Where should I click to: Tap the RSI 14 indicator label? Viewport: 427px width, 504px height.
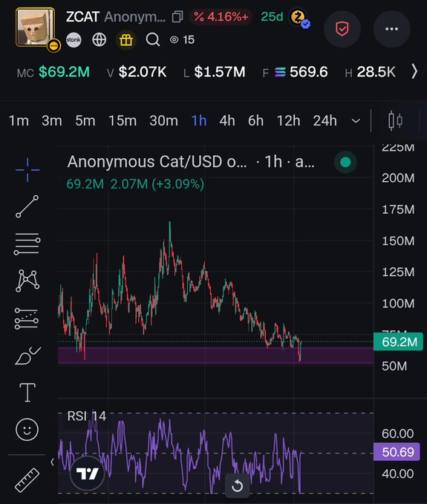pyautogui.click(x=86, y=416)
